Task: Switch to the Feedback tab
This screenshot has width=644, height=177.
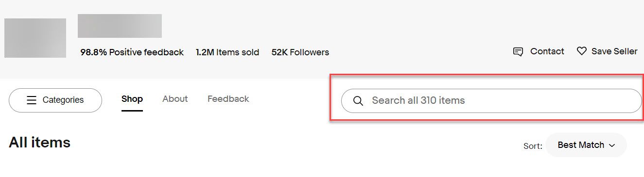Action: point(228,99)
